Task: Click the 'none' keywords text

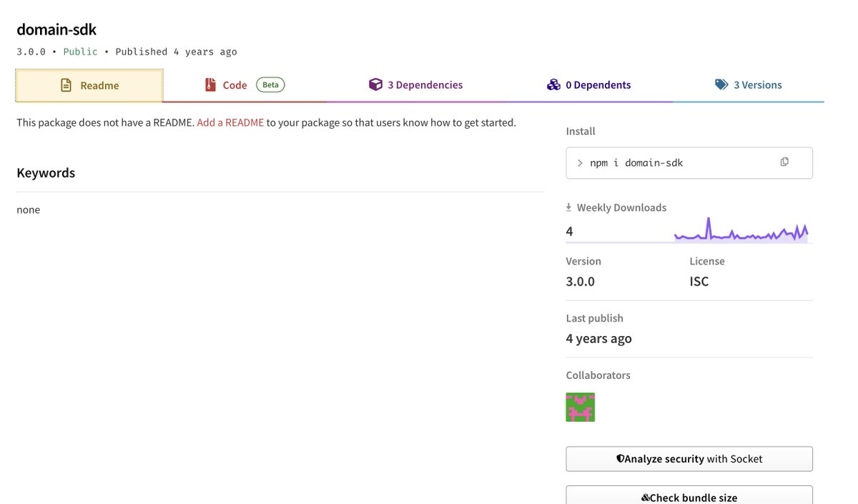Action: point(29,209)
